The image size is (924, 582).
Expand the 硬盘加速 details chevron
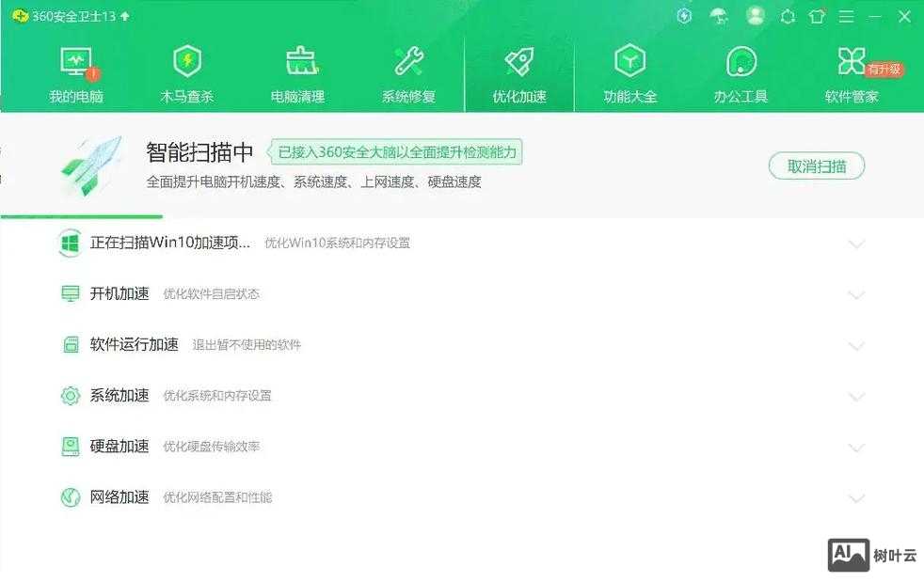pyautogui.click(x=857, y=448)
